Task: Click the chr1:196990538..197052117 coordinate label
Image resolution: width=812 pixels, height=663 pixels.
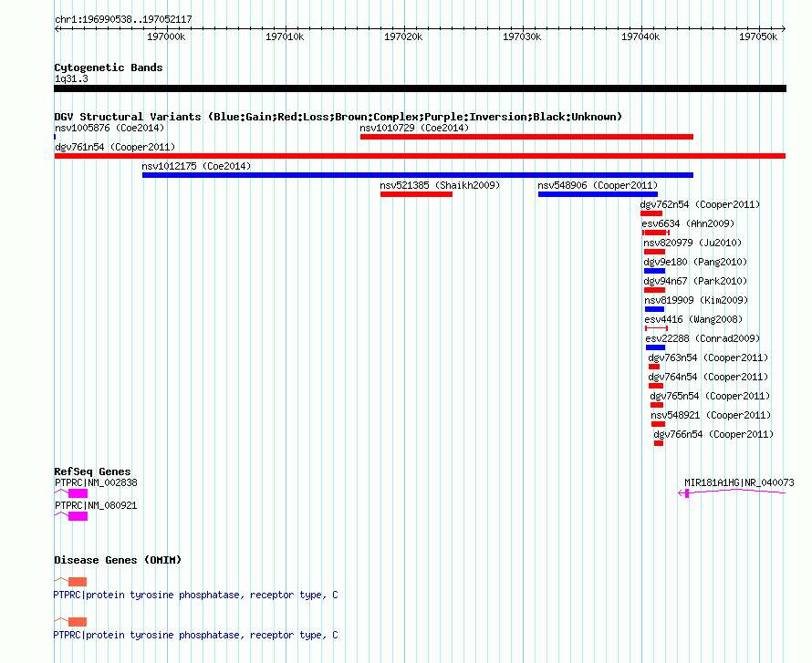Action: pos(123,19)
